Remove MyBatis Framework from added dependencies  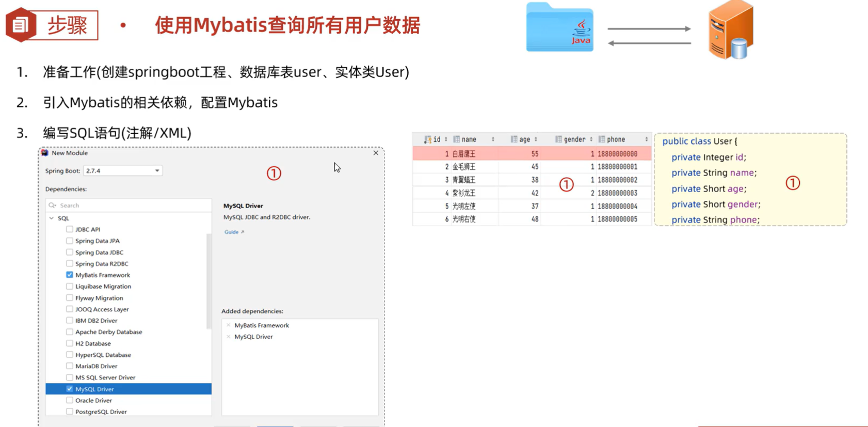(229, 325)
